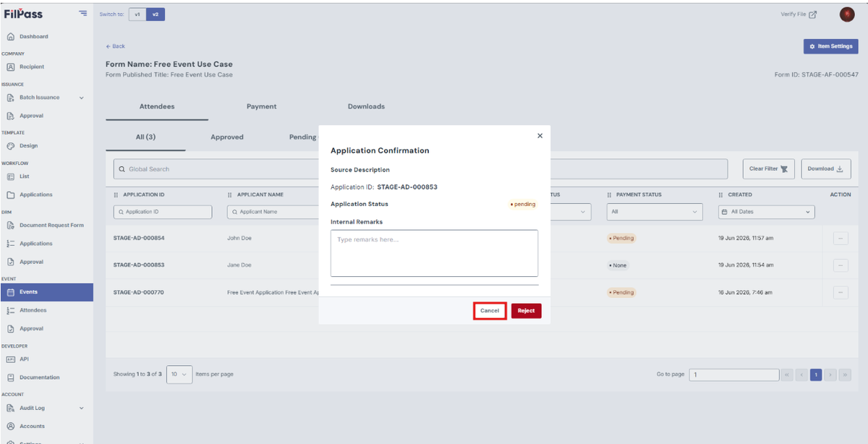The height and width of the screenshot is (444, 868).
Task: Click the red Reject button
Action: (526, 310)
